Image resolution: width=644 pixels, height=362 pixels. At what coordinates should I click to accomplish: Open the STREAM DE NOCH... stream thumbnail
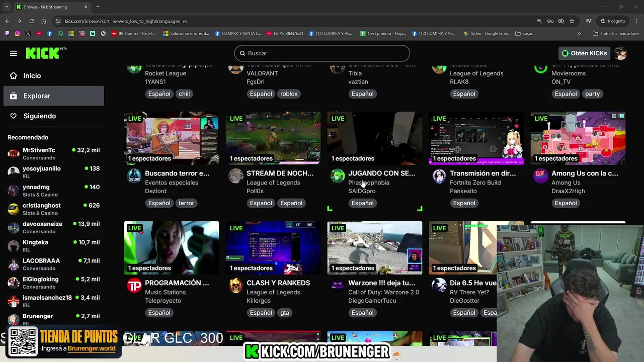tap(273, 138)
